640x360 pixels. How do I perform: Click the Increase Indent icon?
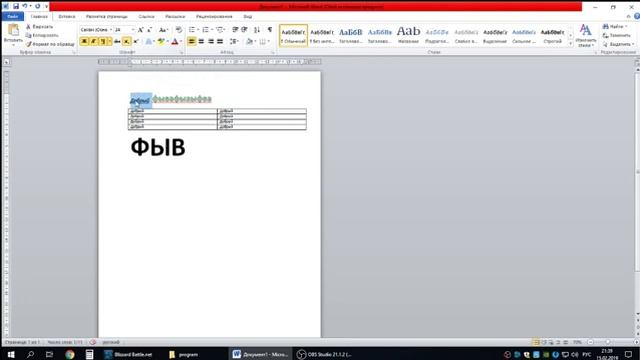pos(244,30)
